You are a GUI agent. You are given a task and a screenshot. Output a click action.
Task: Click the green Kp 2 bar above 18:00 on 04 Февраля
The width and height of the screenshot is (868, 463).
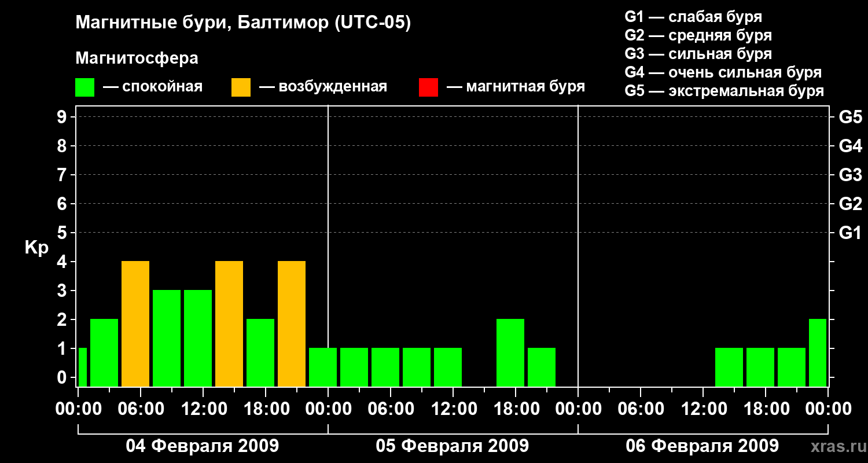(260, 352)
